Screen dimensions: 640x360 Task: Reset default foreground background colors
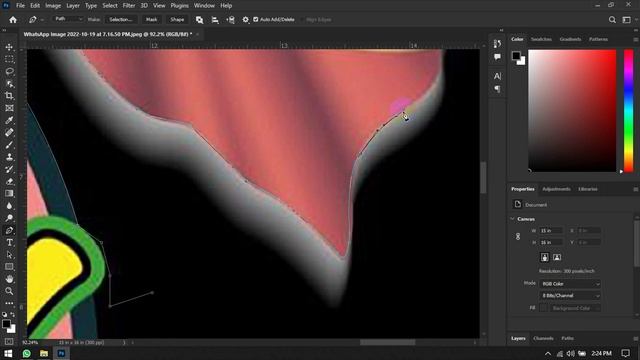tap(4, 315)
